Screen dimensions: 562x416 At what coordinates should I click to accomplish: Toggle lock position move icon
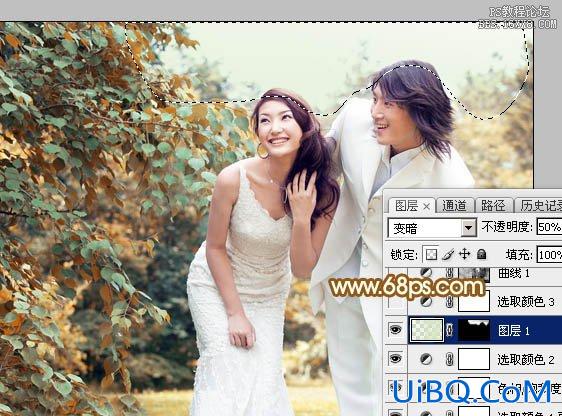(x=465, y=254)
